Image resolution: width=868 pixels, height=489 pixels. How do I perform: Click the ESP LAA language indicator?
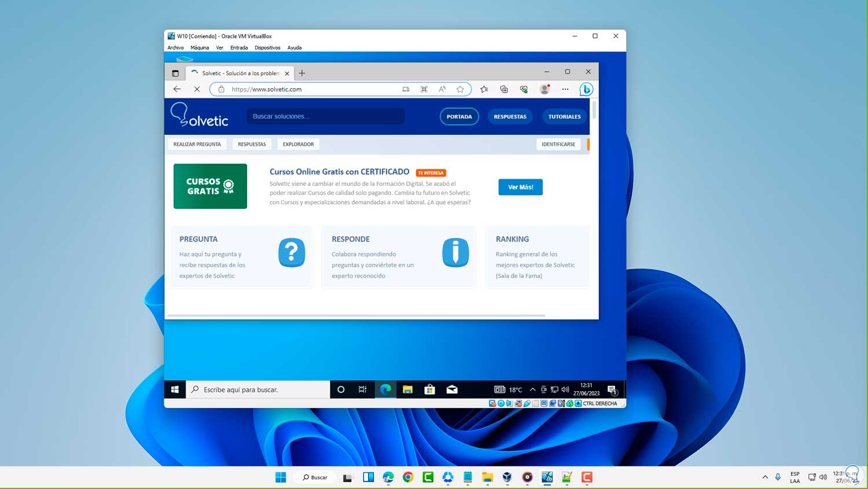(795, 477)
